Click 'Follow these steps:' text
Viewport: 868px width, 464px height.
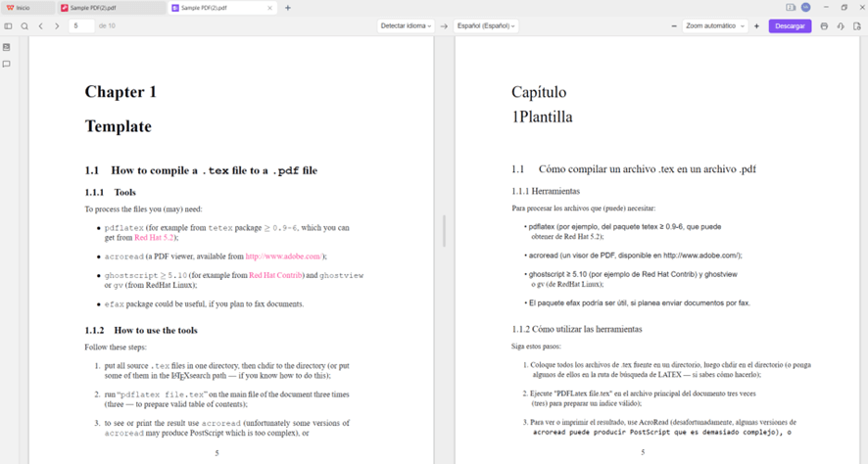click(116, 348)
